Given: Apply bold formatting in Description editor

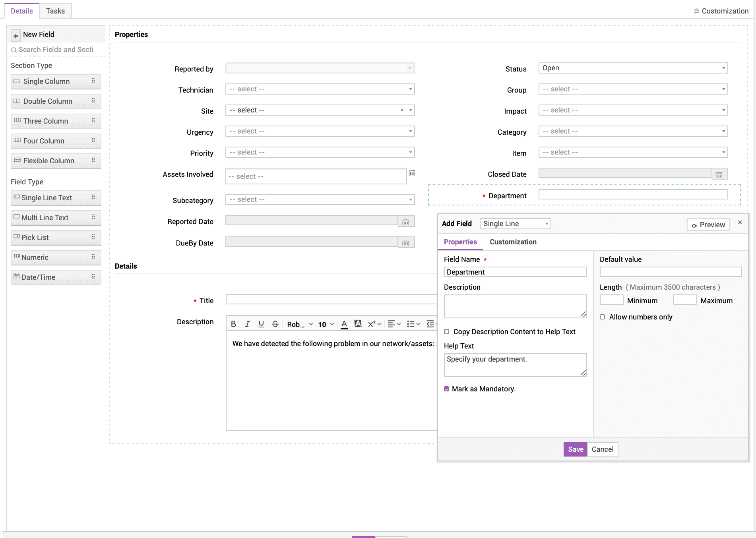Looking at the screenshot, I should 233,324.
